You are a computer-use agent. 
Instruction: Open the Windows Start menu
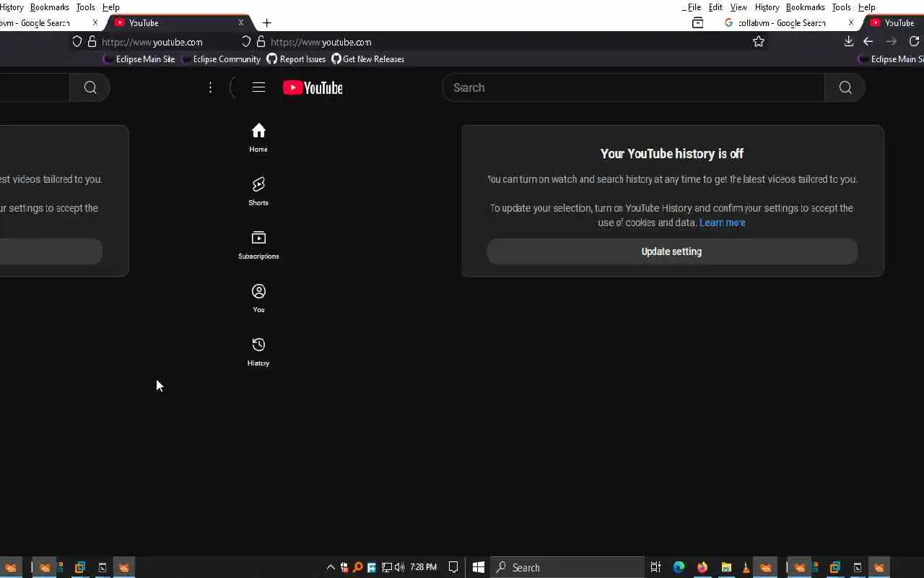[478, 567]
